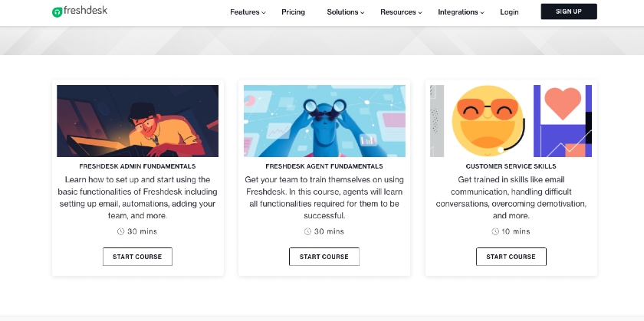
Task: Go to the Pricing page
Action: [x=293, y=12]
